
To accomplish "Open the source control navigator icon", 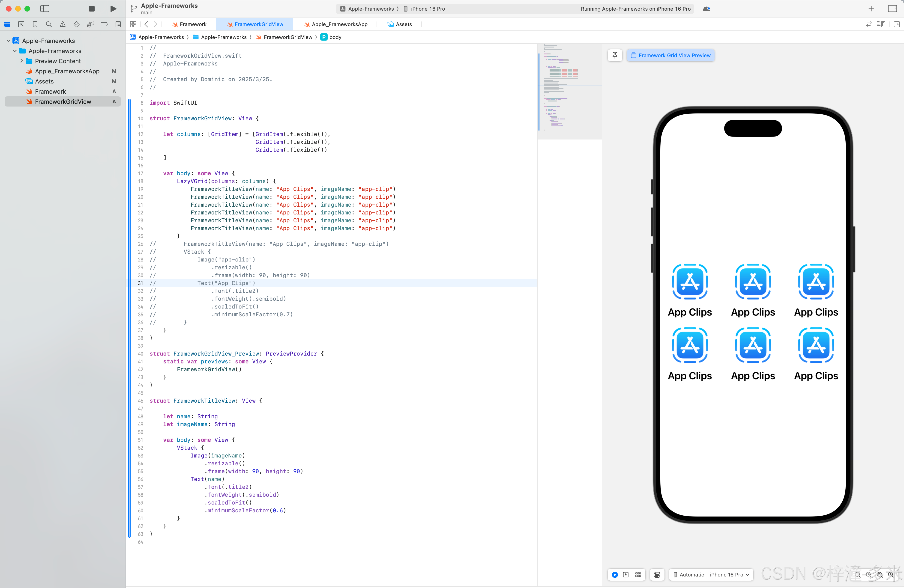I will pos(21,24).
